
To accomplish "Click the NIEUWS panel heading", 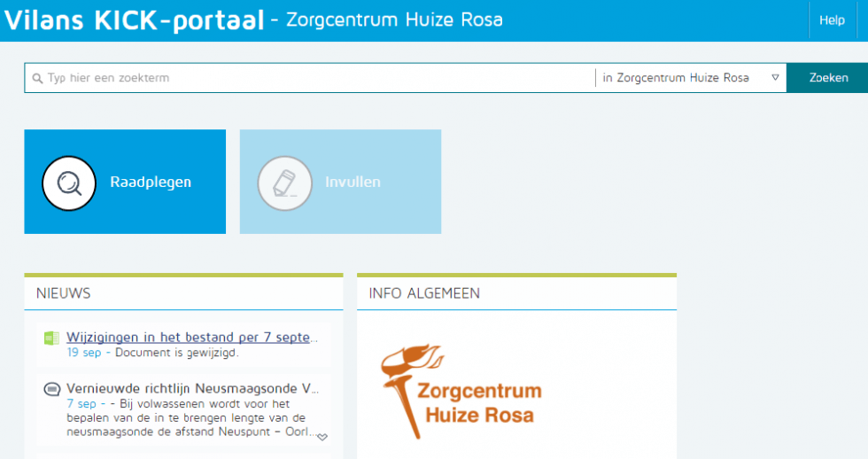I will [x=63, y=293].
